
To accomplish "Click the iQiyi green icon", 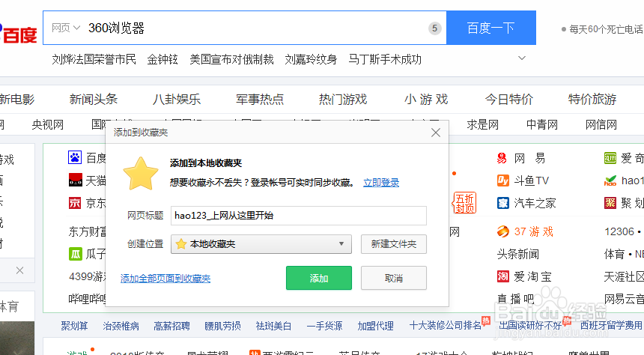I will coord(610,158).
